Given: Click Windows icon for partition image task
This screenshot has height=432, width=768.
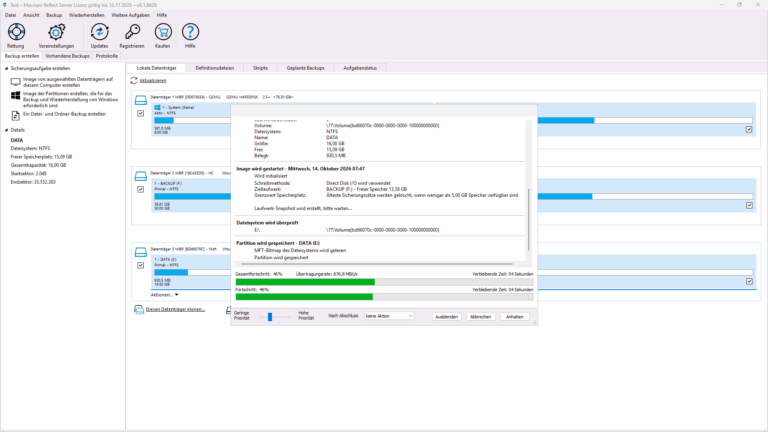Looking at the screenshot, I should pos(16,96).
